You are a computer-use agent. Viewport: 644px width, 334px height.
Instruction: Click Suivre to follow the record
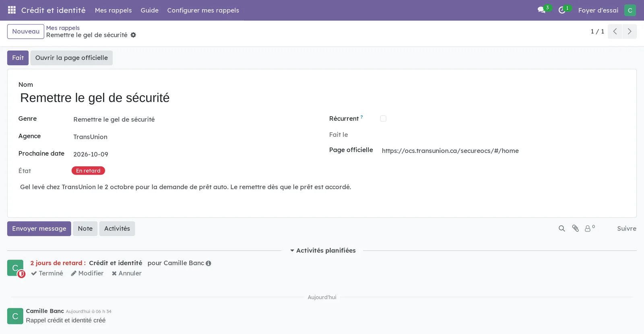coord(627,229)
